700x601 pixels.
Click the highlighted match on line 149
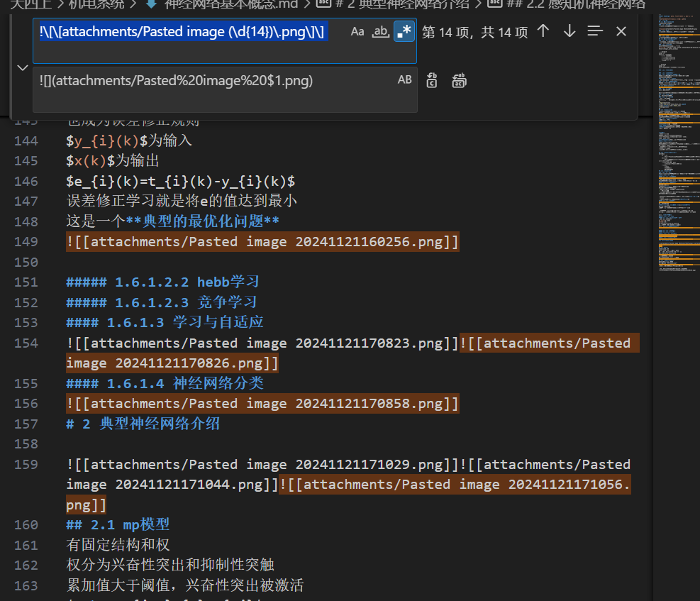pos(262,242)
